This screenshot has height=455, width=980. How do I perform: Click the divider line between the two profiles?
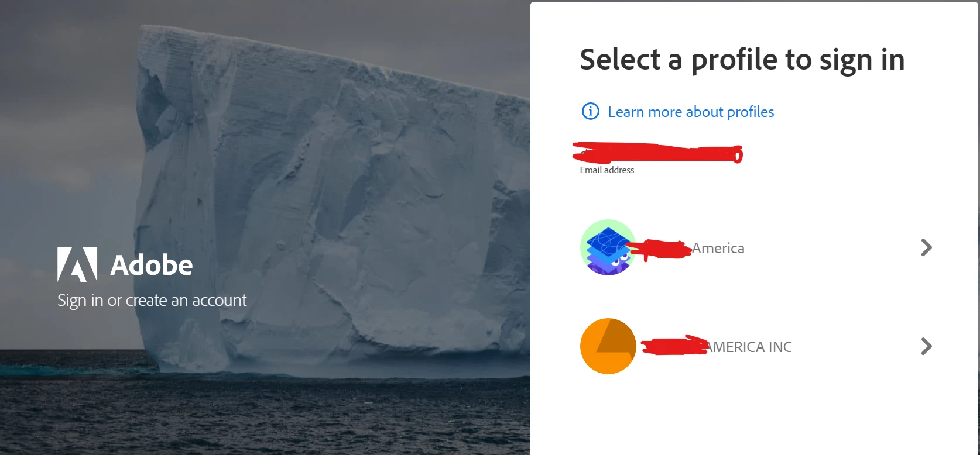pos(756,297)
